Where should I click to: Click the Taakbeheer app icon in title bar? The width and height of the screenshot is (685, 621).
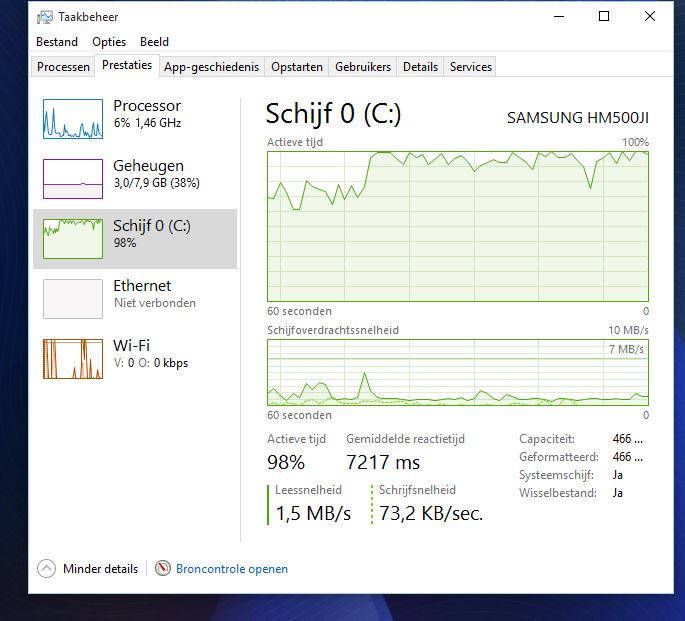(45, 17)
